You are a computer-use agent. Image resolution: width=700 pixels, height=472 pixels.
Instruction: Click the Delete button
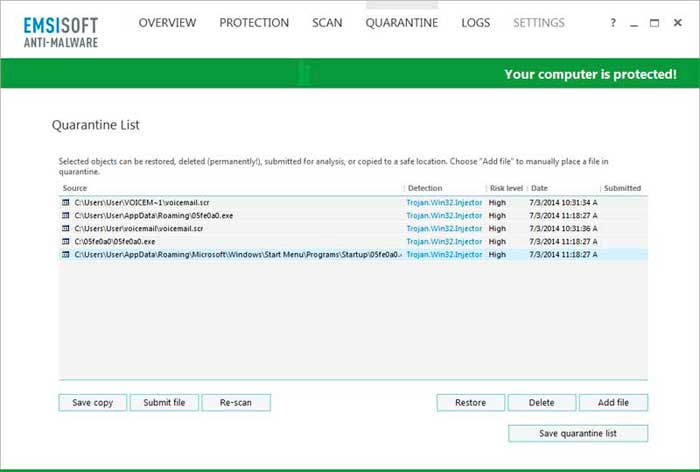coord(541,403)
